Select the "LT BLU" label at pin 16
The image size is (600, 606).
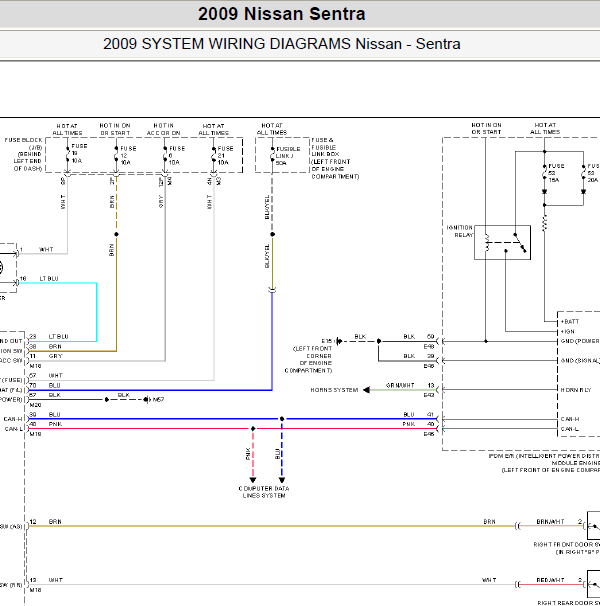pos(49,279)
